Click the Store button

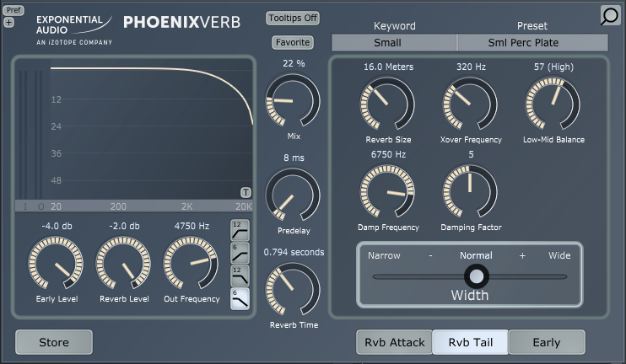(x=54, y=342)
